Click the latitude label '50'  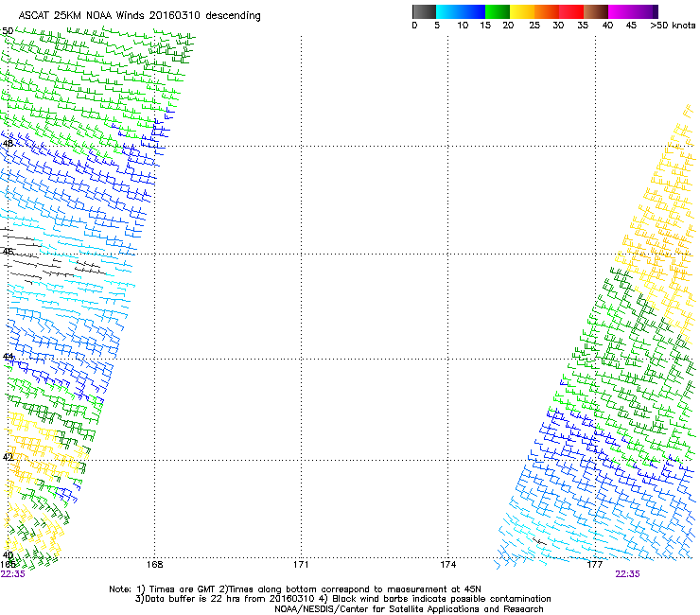pyautogui.click(x=8, y=31)
